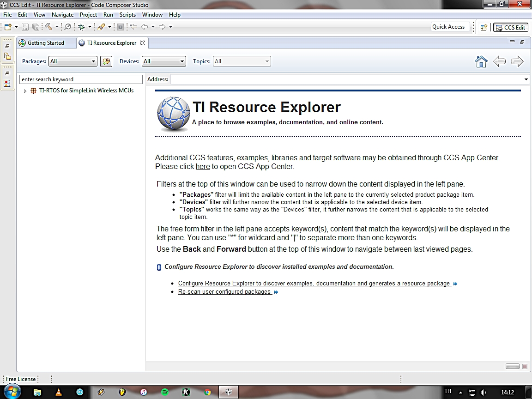
Task: Click the Open Perspective icon
Action: 484,27
